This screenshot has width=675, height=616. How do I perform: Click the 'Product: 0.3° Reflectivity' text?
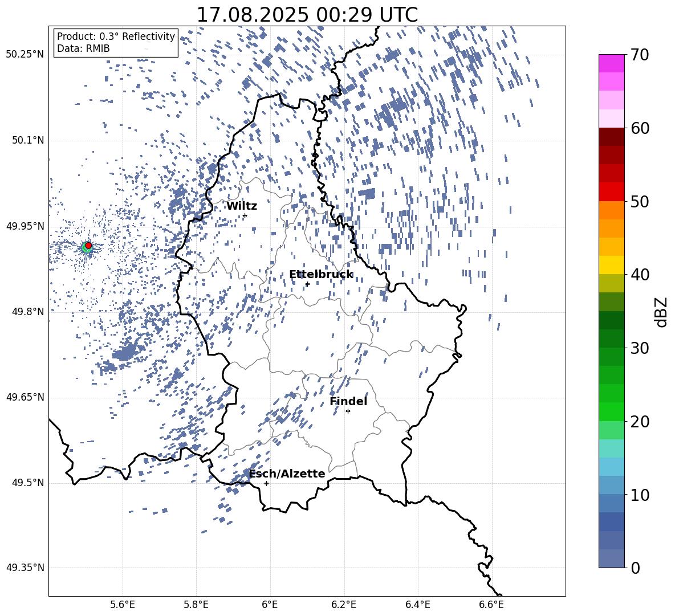(116, 36)
